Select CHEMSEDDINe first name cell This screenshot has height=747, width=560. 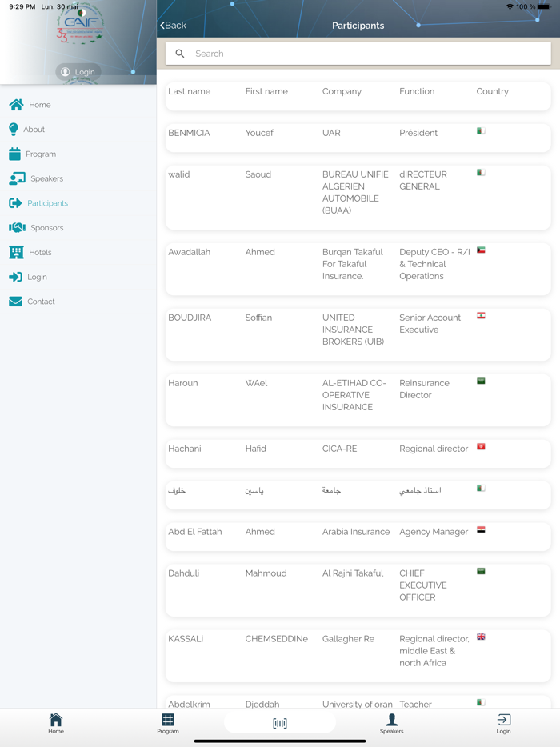click(x=277, y=639)
